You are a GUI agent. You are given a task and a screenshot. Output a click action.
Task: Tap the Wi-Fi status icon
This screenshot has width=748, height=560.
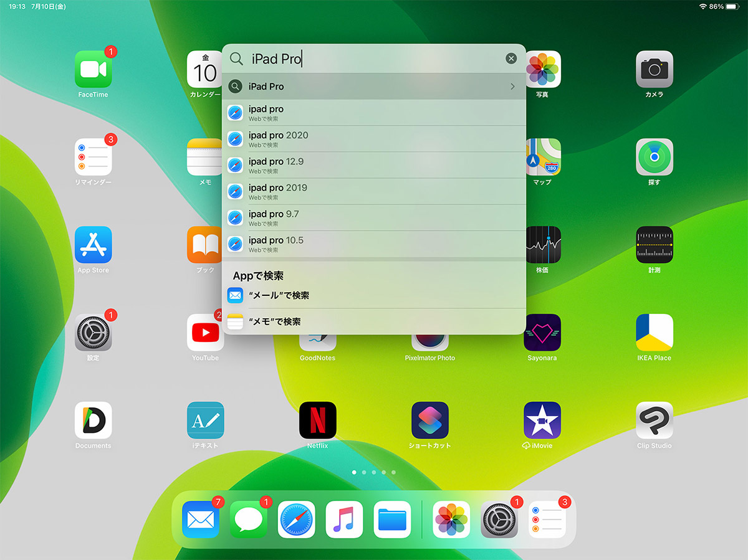tap(702, 6)
